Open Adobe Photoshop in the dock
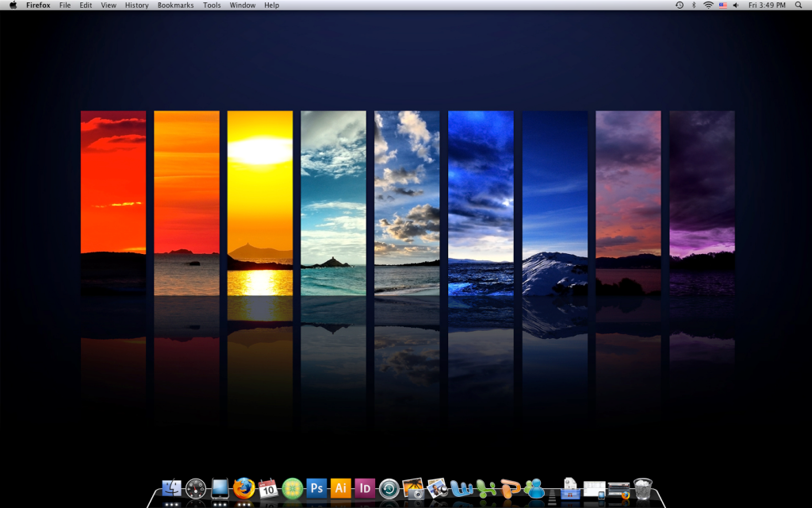The image size is (812, 508). (x=316, y=488)
